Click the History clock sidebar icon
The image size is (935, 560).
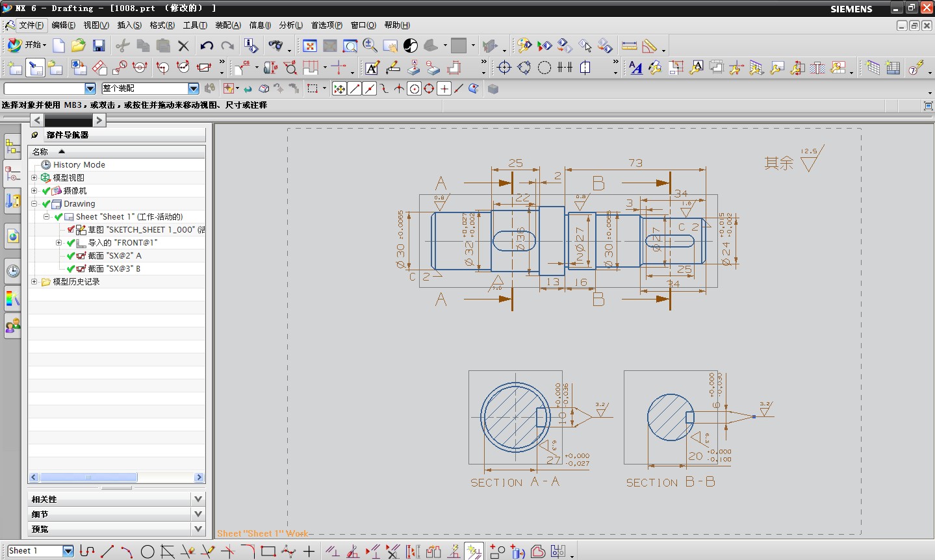coord(12,271)
